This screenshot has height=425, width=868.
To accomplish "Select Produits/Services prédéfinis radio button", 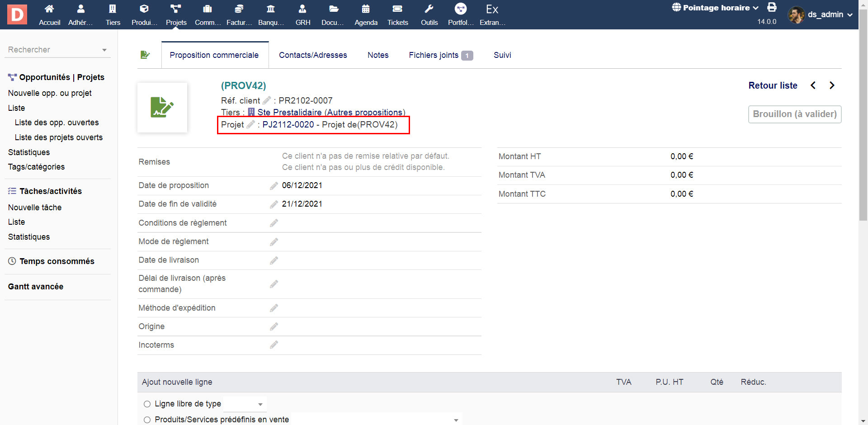I will pyautogui.click(x=147, y=420).
